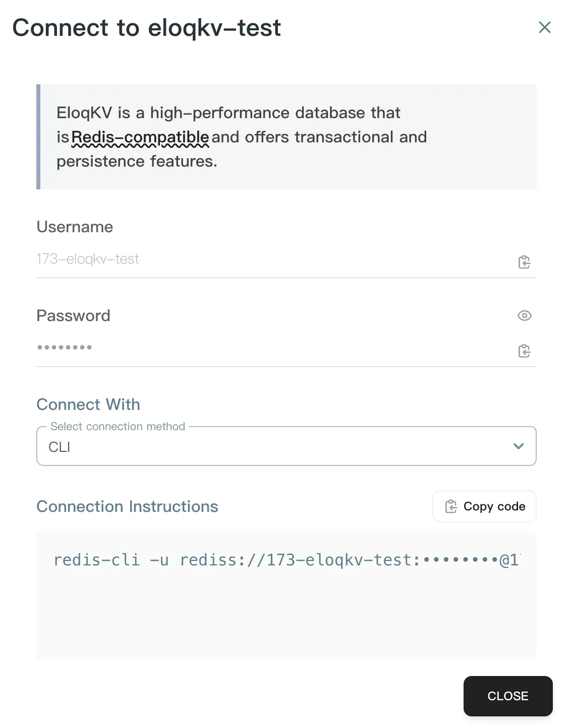Image resolution: width=568 pixels, height=728 pixels.
Task: Open the Redis-compatible link in the info banner
Action: coord(140,137)
